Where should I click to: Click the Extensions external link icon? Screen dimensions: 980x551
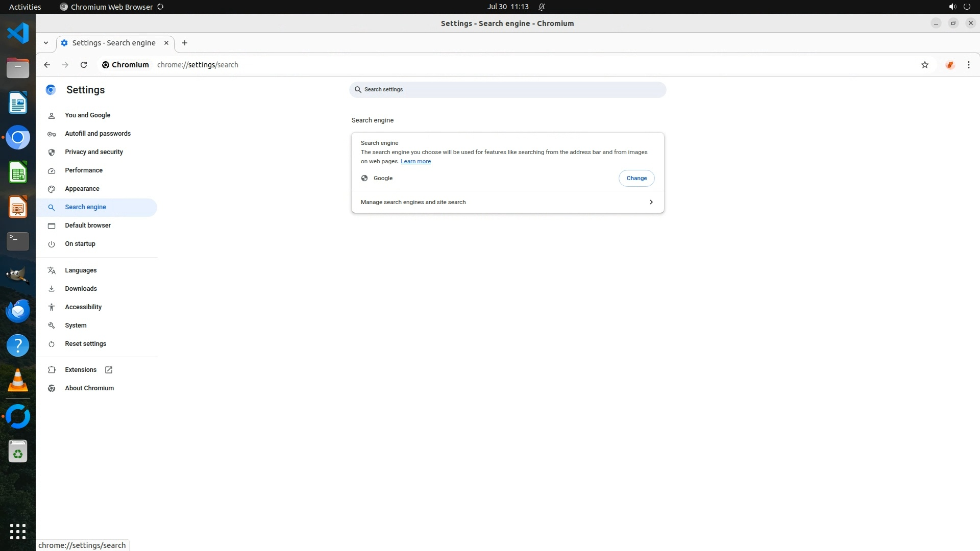point(109,370)
